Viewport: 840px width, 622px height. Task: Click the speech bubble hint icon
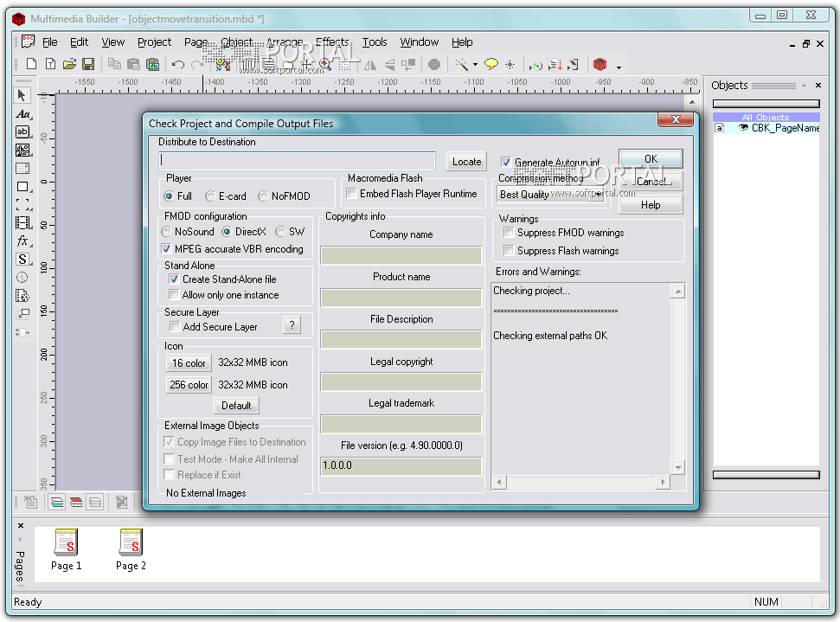[491, 64]
